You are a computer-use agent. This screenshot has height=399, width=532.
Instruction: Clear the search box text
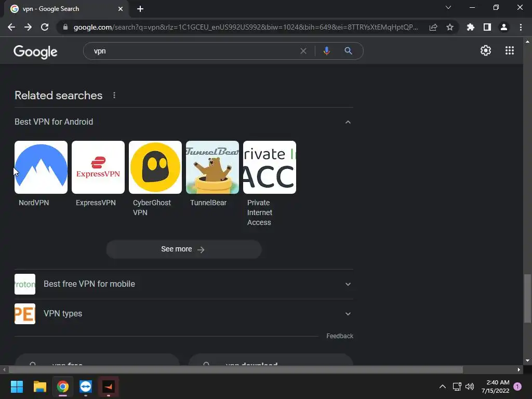click(303, 51)
